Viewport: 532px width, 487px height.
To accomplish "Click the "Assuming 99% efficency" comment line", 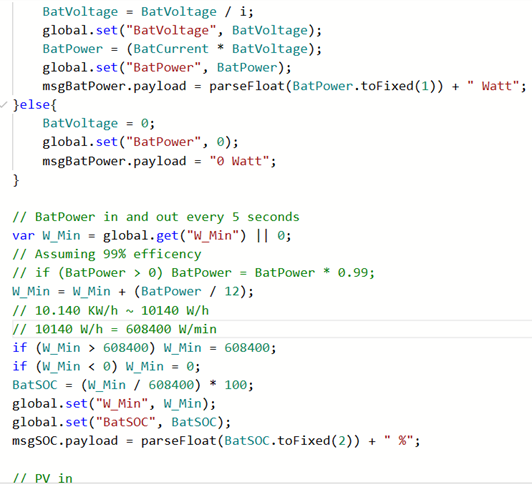I will coord(107,254).
